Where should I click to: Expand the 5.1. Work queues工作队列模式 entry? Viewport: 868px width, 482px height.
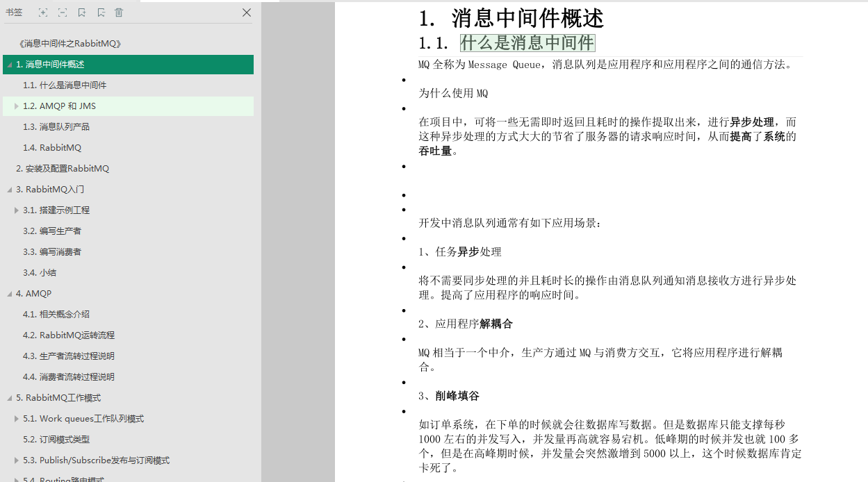15,418
